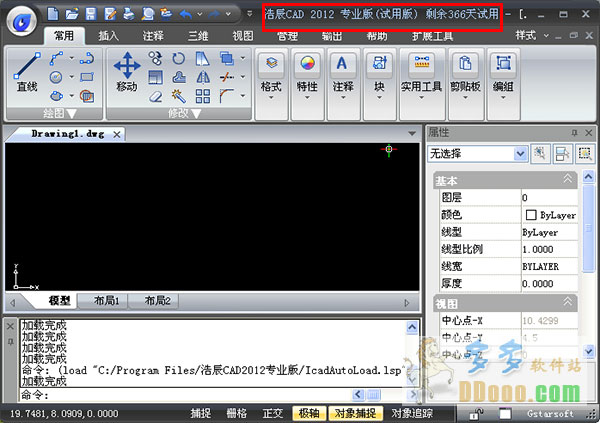Open print preview magnifier icon

(148, 14)
